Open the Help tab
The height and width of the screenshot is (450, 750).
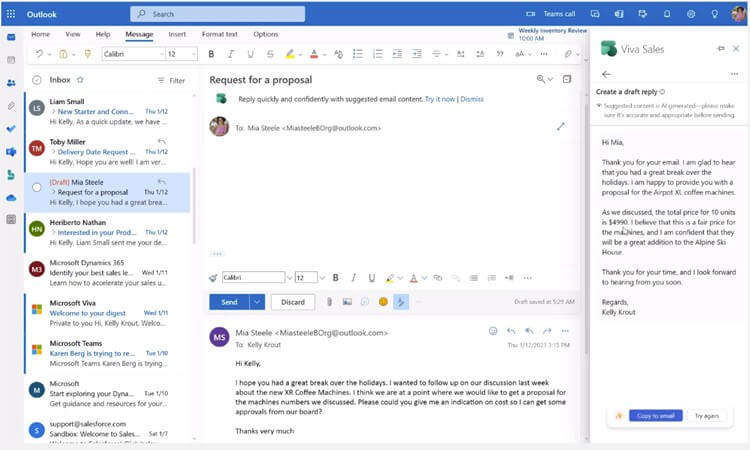pos(103,34)
